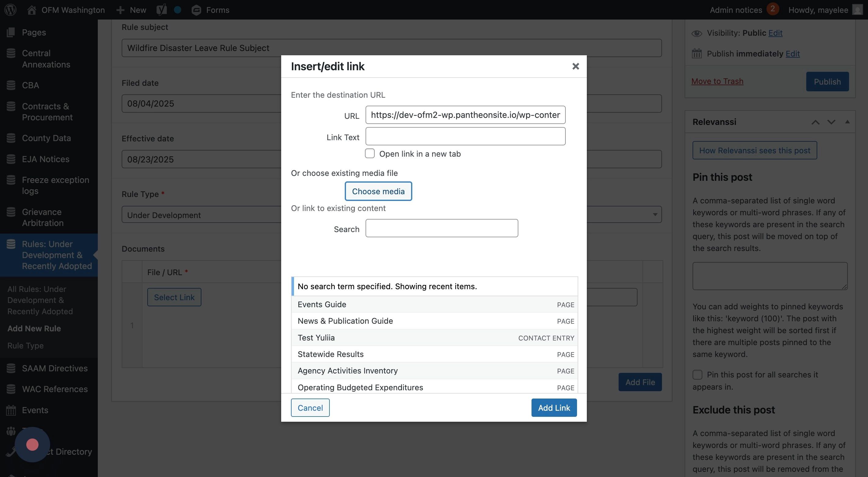Image resolution: width=868 pixels, height=477 pixels.
Task: Open the SAAM Directives menu item
Action: point(55,368)
